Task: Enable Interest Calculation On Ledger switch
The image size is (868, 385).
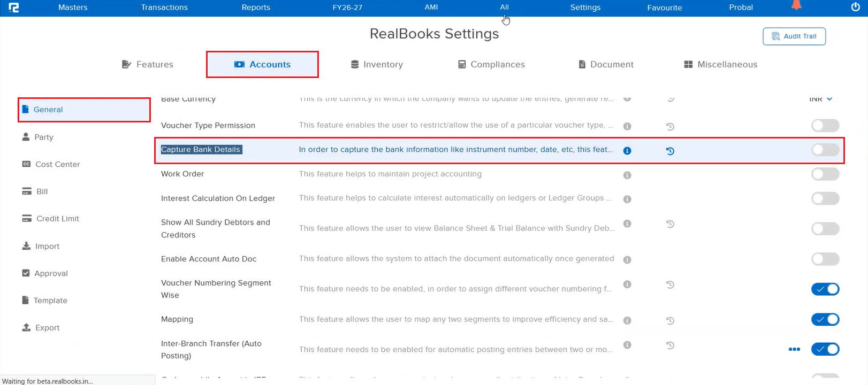Action: pyautogui.click(x=825, y=198)
